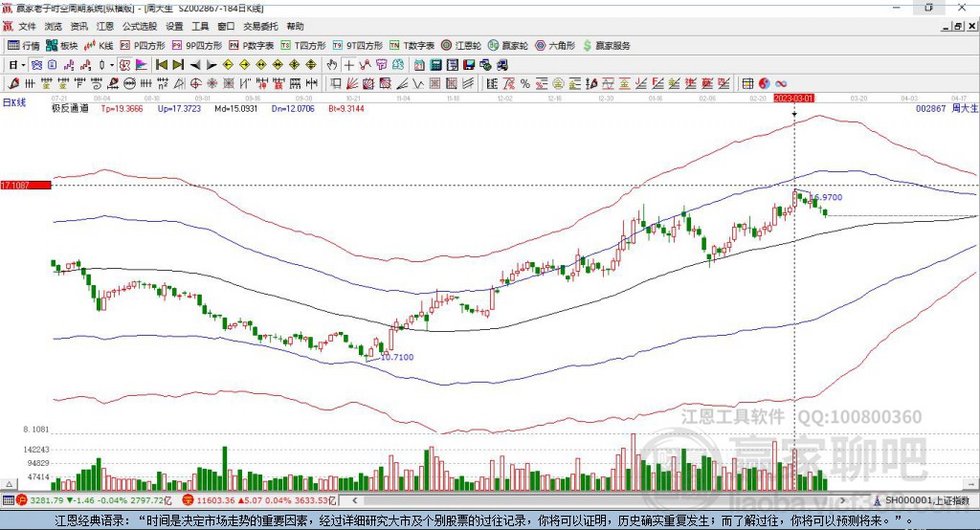The height and width of the screenshot is (530, 980).
Task: Open the P数字表 tool
Action: [x=252, y=46]
